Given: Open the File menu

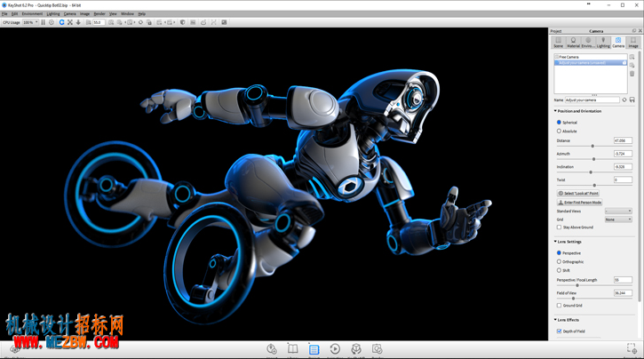Looking at the screenshot, I should point(5,13).
